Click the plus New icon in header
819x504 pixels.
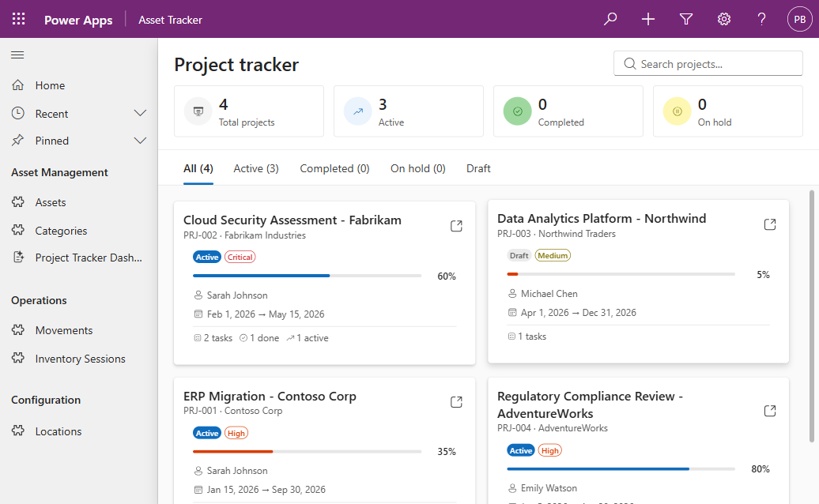pos(648,19)
